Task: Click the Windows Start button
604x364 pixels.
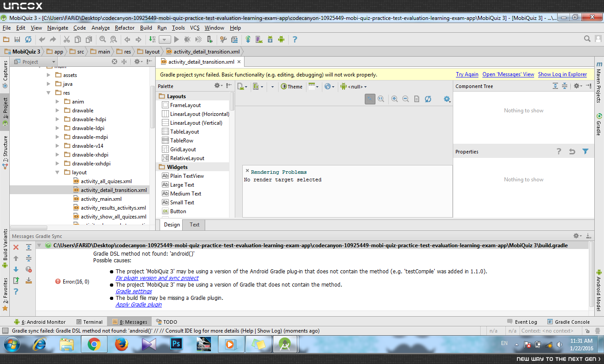Action: click(x=11, y=344)
